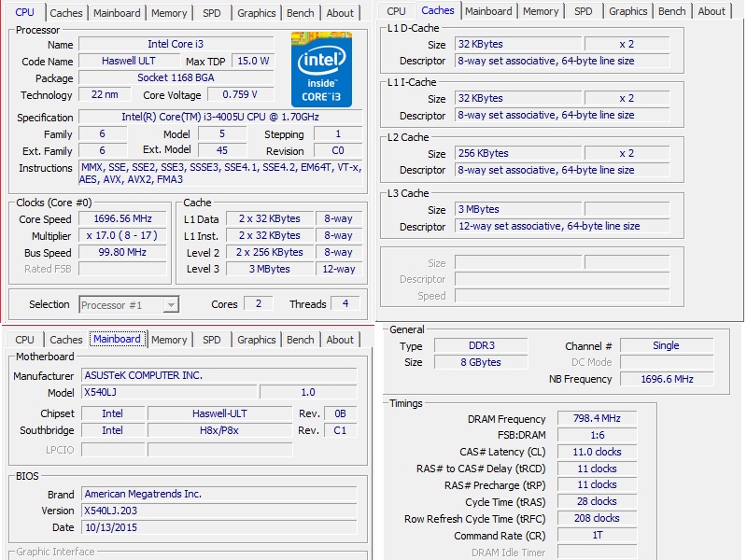Open About tab in top-left window
The image size is (747, 560).
(x=340, y=13)
